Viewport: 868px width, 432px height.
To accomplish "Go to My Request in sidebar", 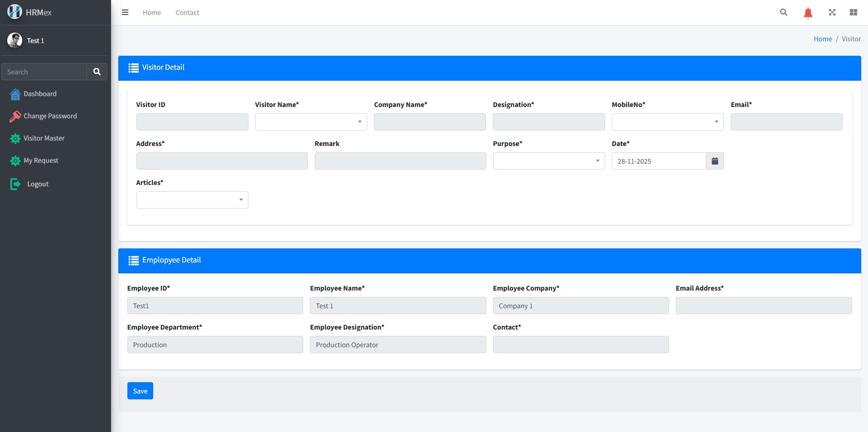I will (x=41, y=160).
